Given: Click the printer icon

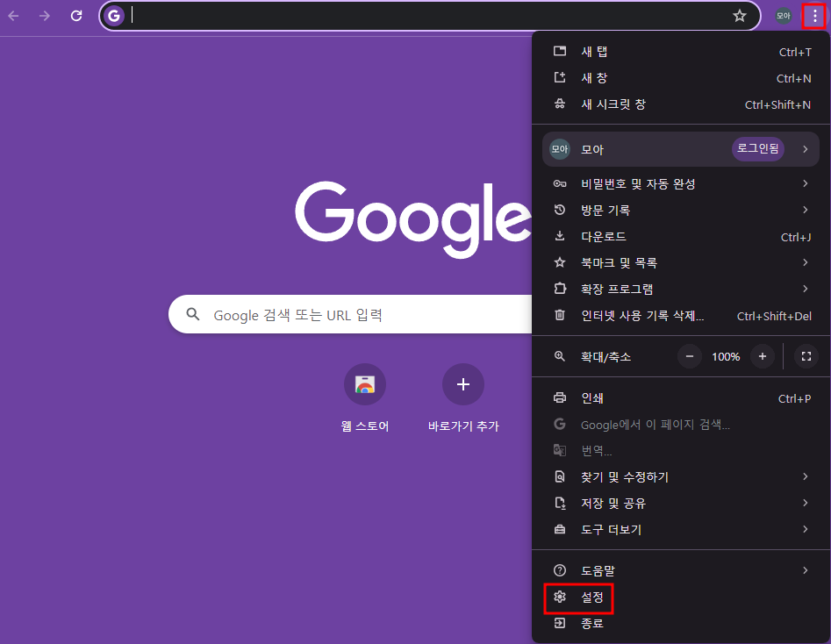Looking at the screenshot, I should (x=560, y=397).
